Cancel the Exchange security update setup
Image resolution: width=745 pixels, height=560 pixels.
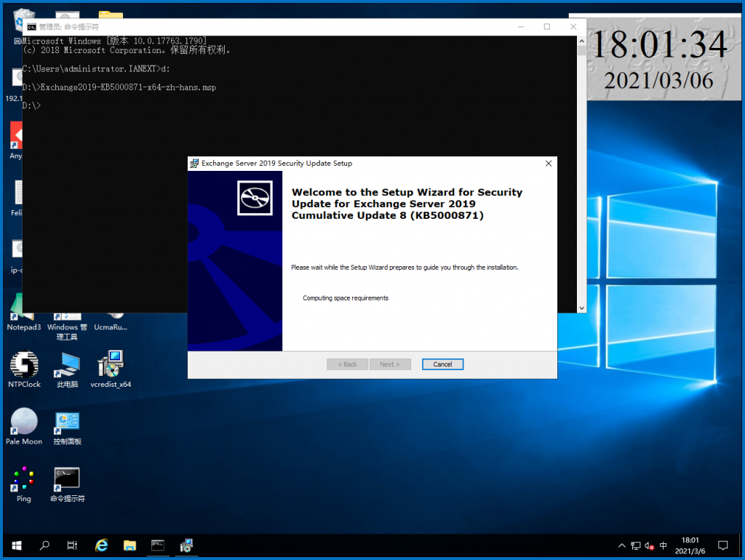coord(442,364)
